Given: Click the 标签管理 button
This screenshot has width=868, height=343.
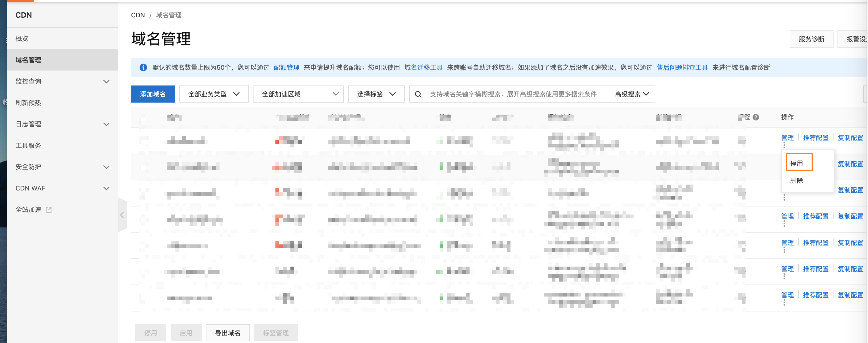Looking at the screenshot, I should [x=276, y=333].
